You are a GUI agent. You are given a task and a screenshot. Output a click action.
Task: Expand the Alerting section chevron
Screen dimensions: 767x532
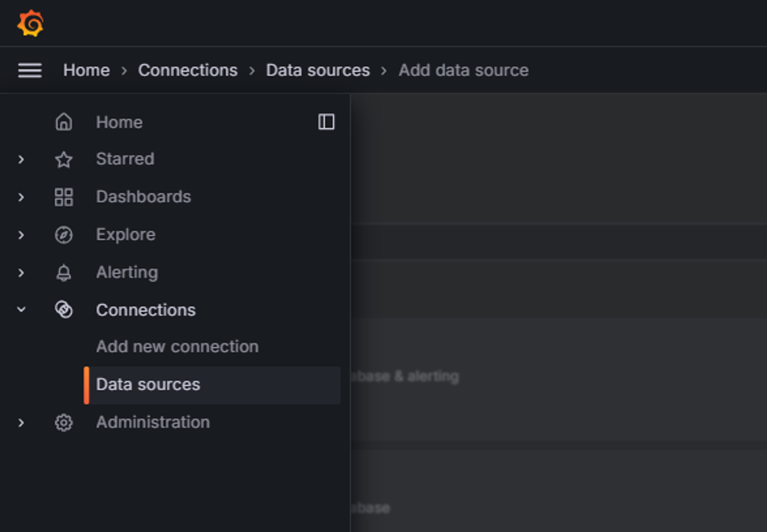(21, 273)
